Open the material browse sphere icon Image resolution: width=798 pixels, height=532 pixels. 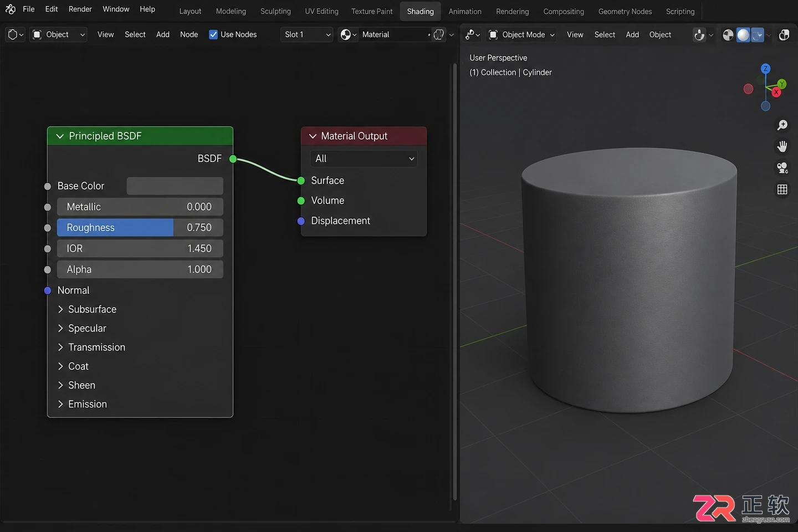tap(348, 34)
